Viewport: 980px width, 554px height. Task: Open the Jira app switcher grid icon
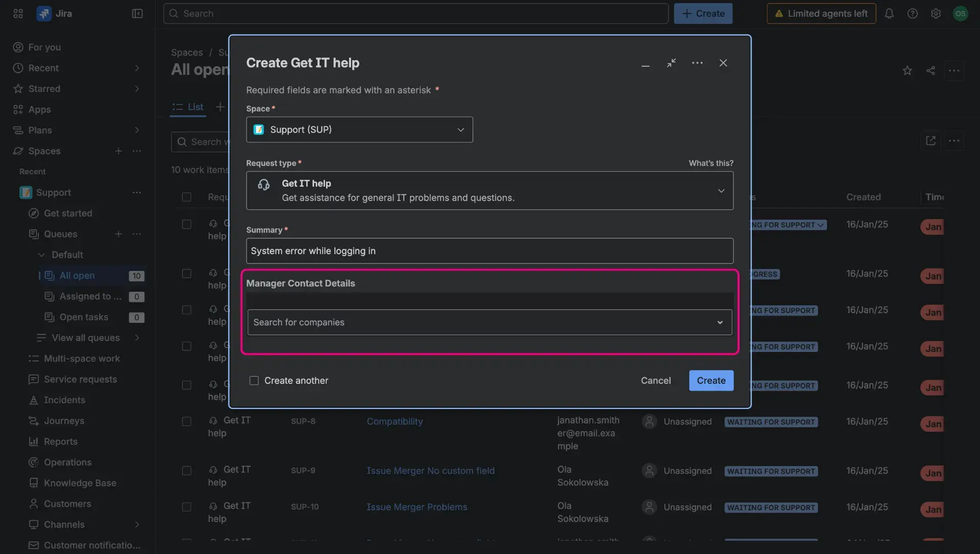click(x=18, y=13)
